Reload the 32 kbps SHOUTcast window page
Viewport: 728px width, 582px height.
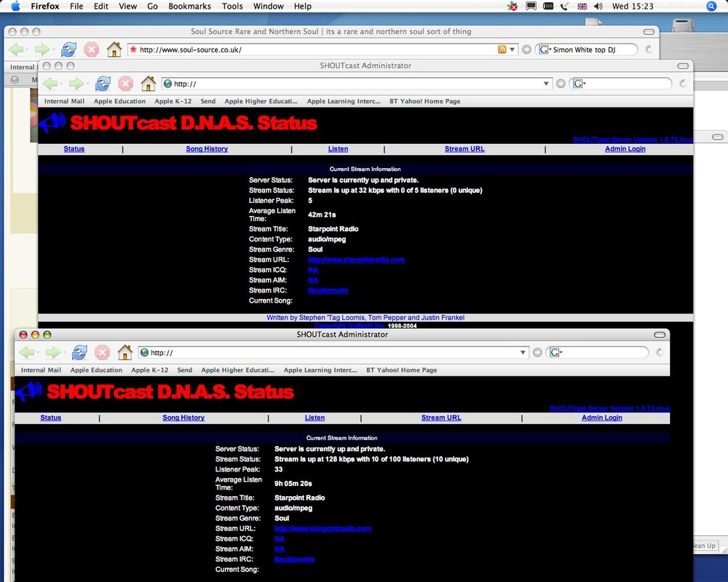click(103, 84)
